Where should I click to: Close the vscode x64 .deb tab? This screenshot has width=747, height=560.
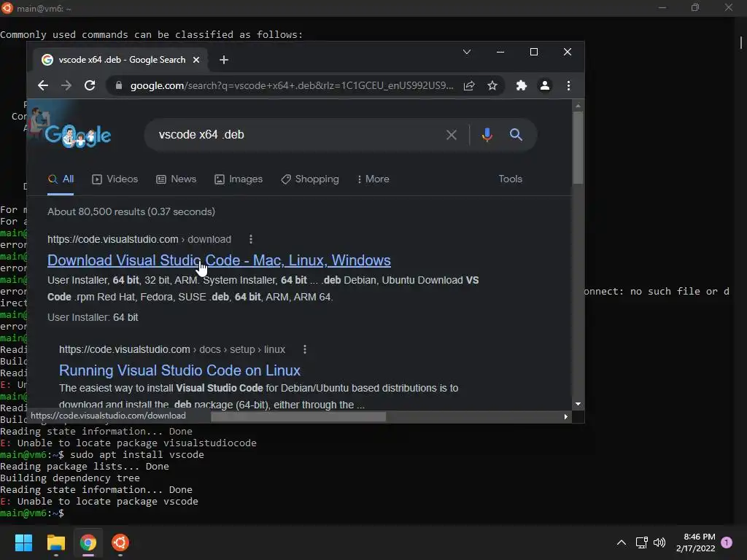point(196,60)
